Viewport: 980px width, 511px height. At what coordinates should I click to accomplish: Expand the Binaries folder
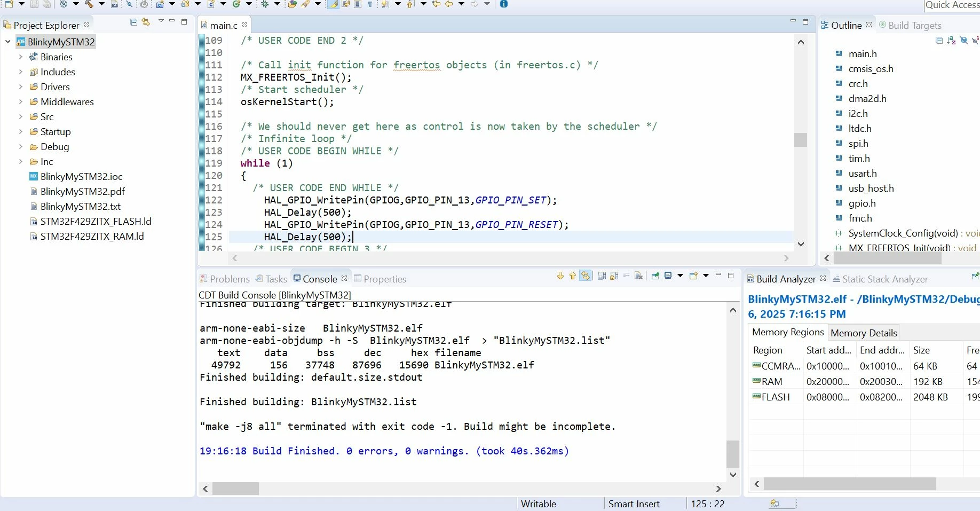[21, 57]
